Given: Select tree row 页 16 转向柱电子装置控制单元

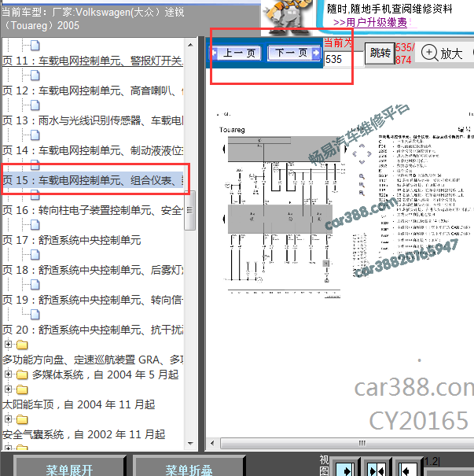Looking at the screenshot, I should point(93,210).
